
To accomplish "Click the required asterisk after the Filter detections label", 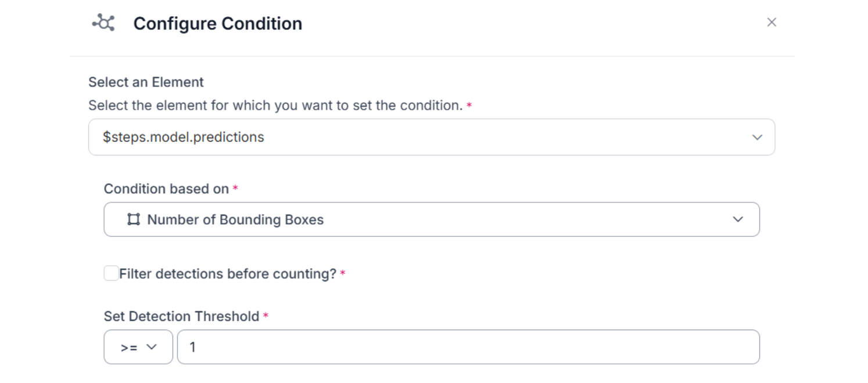I will coord(343,273).
